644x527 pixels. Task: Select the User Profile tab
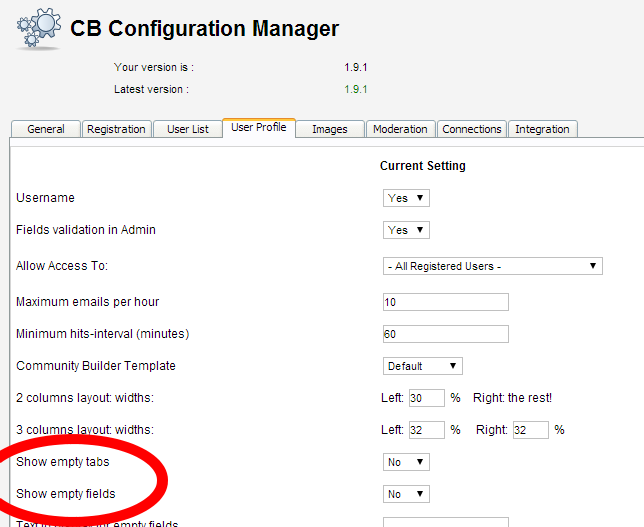259,127
